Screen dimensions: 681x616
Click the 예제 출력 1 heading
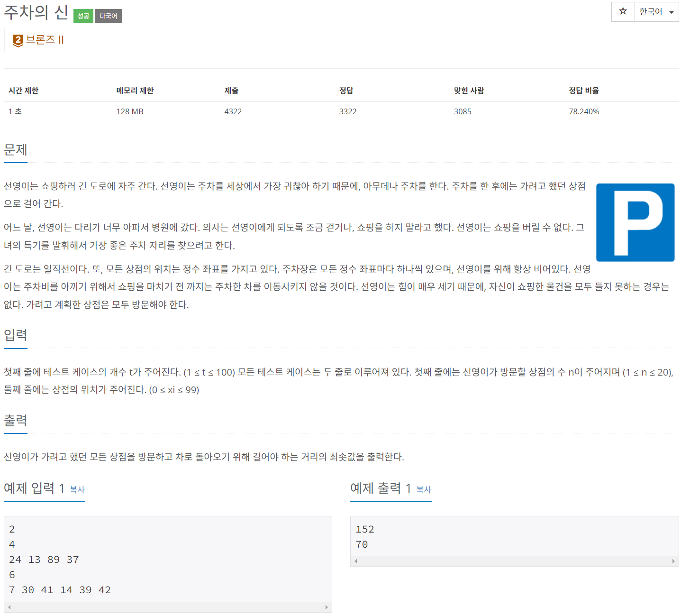click(x=381, y=488)
